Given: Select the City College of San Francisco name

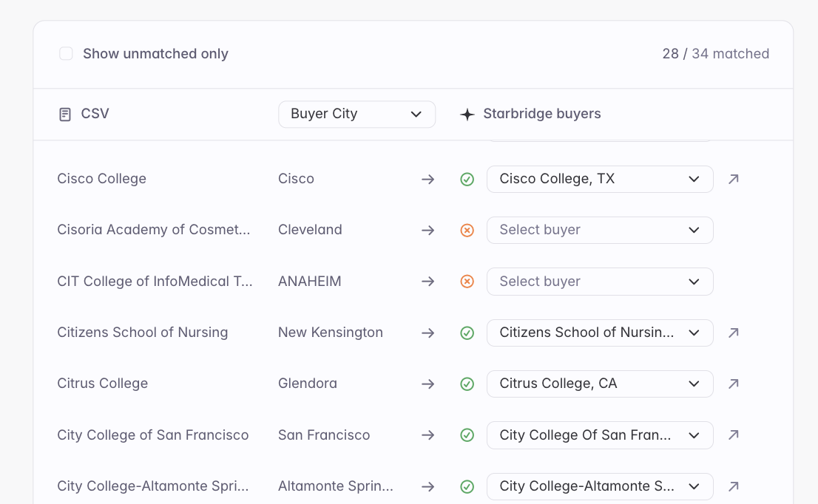Looking at the screenshot, I should (153, 435).
